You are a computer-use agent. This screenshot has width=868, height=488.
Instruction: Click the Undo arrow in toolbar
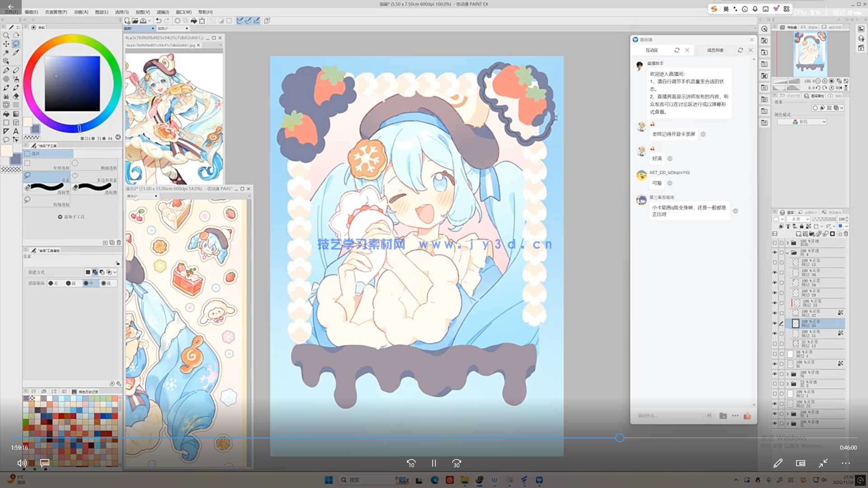tap(158, 21)
